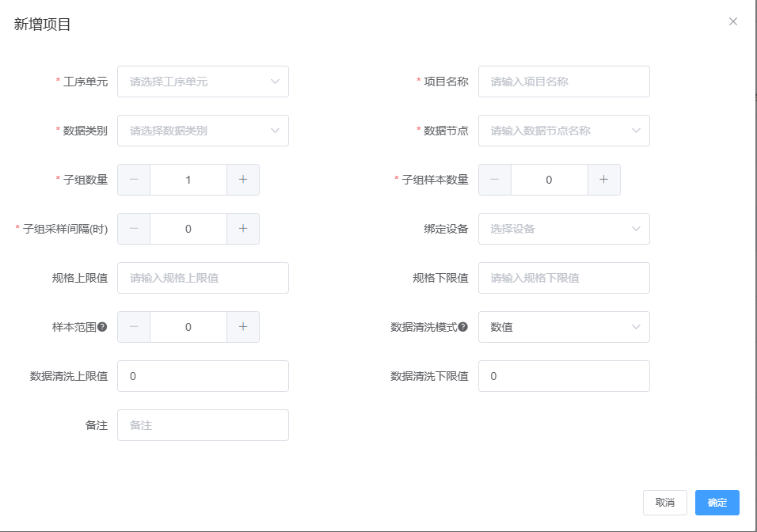The height and width of the screenshot is (532, 757).
Task: Decrease 子组样本数量 with the minus button
Action: [495, 180]
